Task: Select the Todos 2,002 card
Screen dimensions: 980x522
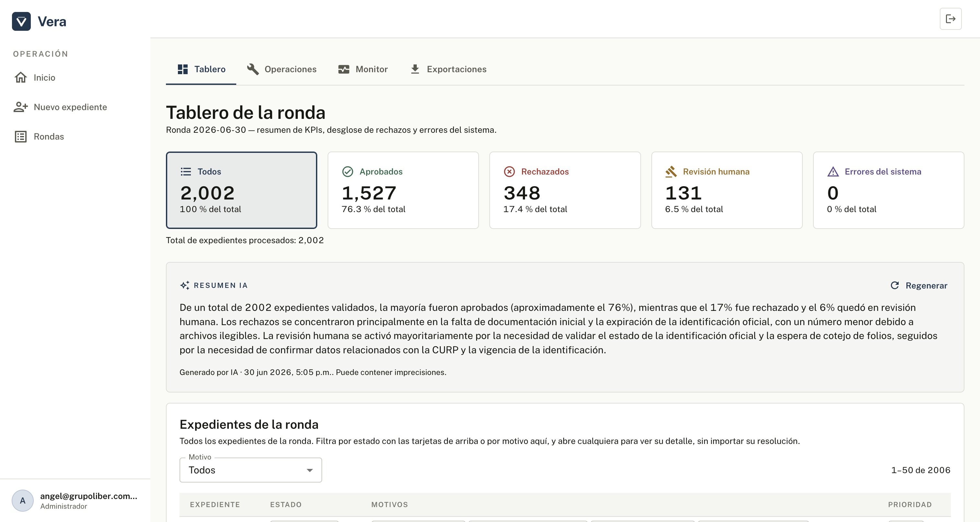Action: [x=241, y=190]
